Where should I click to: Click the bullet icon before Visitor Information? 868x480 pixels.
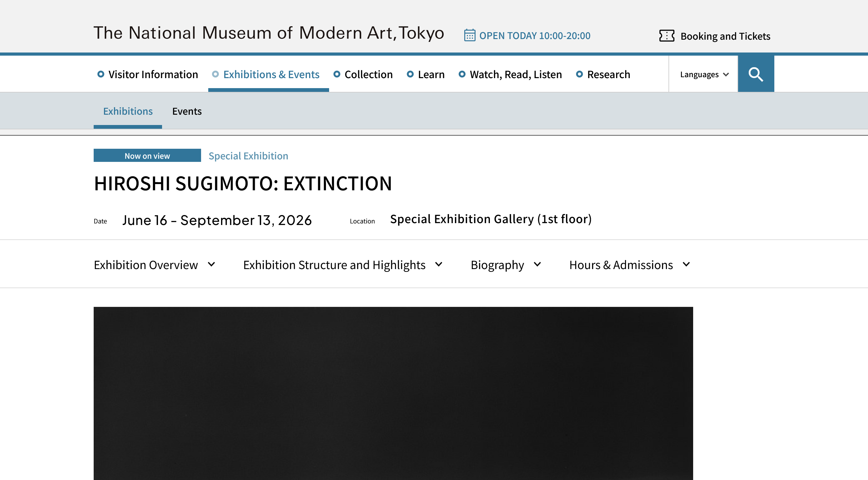[x=101, y=74]
